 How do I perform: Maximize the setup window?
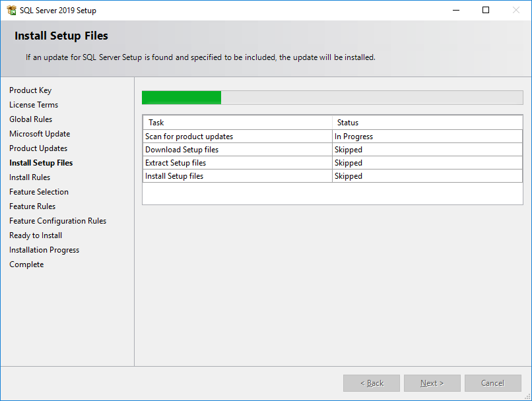tap(486, 10)
